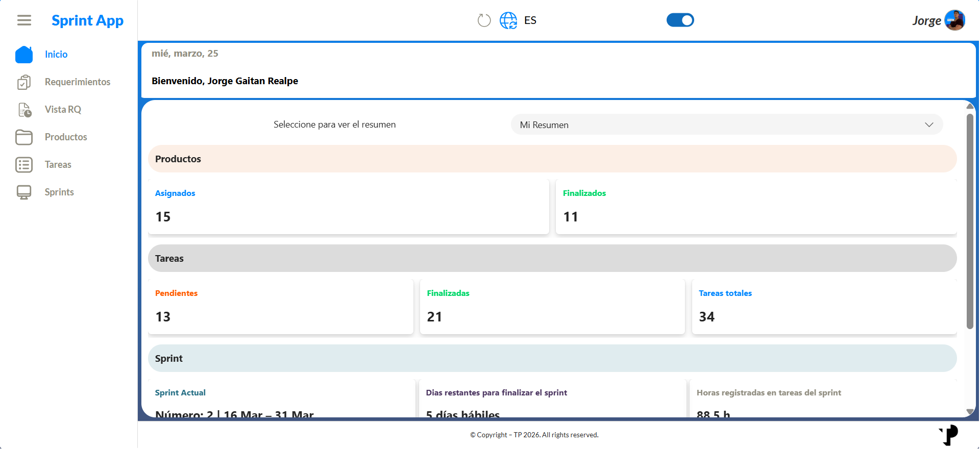Image resolution: width=980 pixels, height=449 pixels.
Task: Click the date text mié, marzo, 25
Action: click(185, 54)
